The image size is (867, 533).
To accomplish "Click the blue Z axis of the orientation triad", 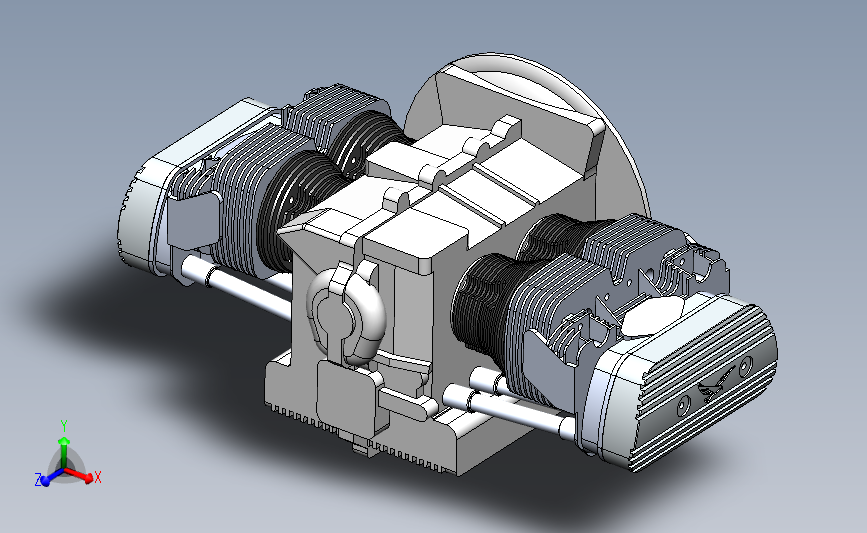I will click(x=53, y=477).
